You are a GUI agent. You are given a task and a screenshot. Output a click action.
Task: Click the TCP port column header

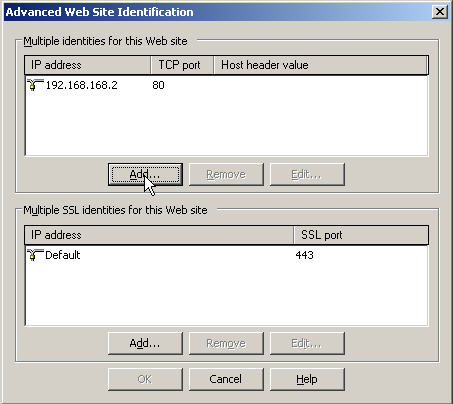[x=182, y=65]
